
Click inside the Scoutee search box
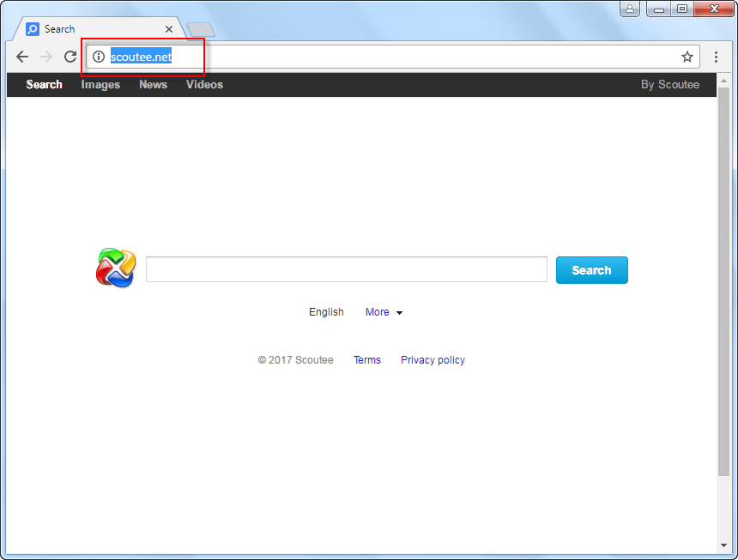pos(346,269)
